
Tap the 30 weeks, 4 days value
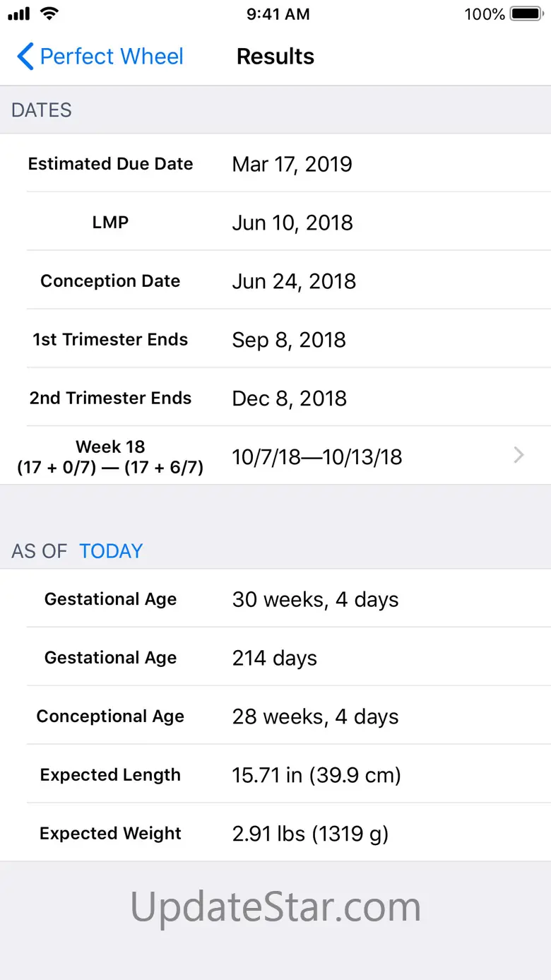(315, 600)
